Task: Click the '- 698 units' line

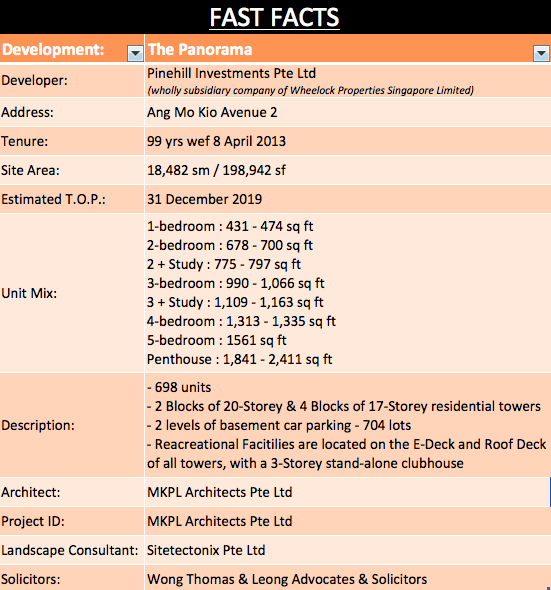Action: coord(179,387)
